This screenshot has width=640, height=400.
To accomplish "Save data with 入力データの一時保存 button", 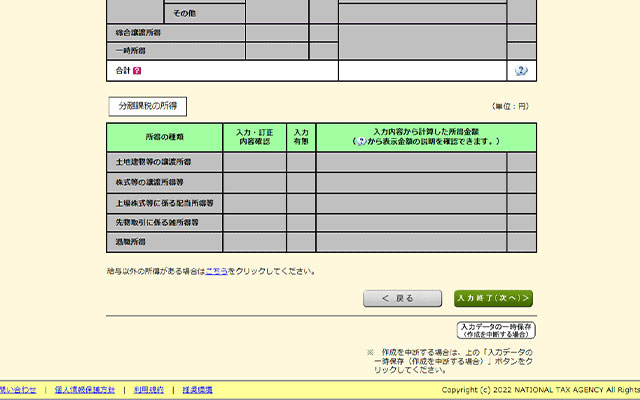I will (496, 330).
